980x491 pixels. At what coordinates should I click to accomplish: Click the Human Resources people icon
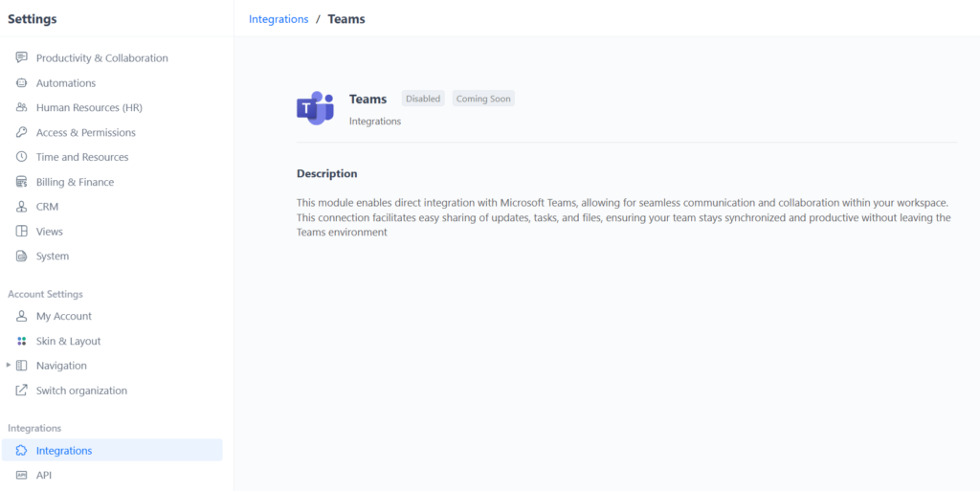coord(21,107)
